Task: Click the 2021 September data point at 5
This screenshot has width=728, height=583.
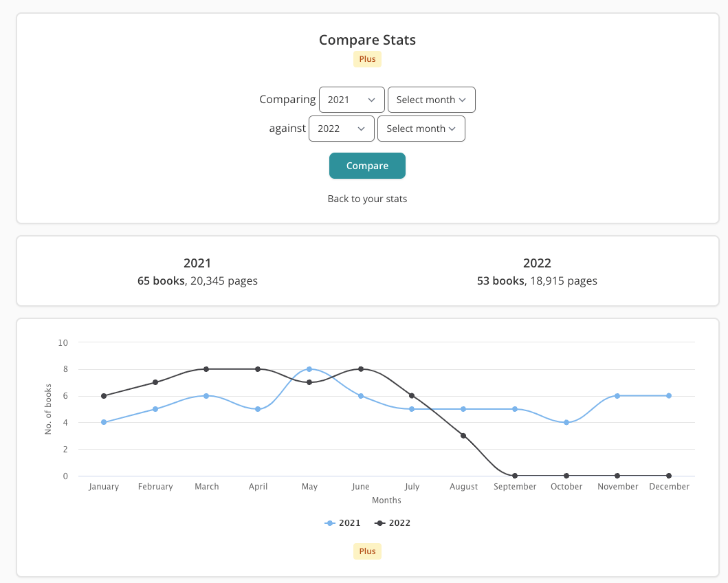Action: point(515,409)
